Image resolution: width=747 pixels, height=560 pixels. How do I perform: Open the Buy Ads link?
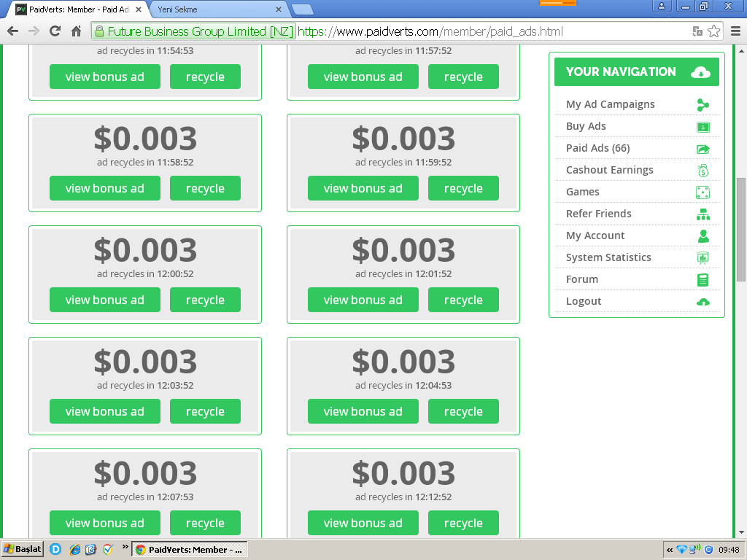coord(586,126)
